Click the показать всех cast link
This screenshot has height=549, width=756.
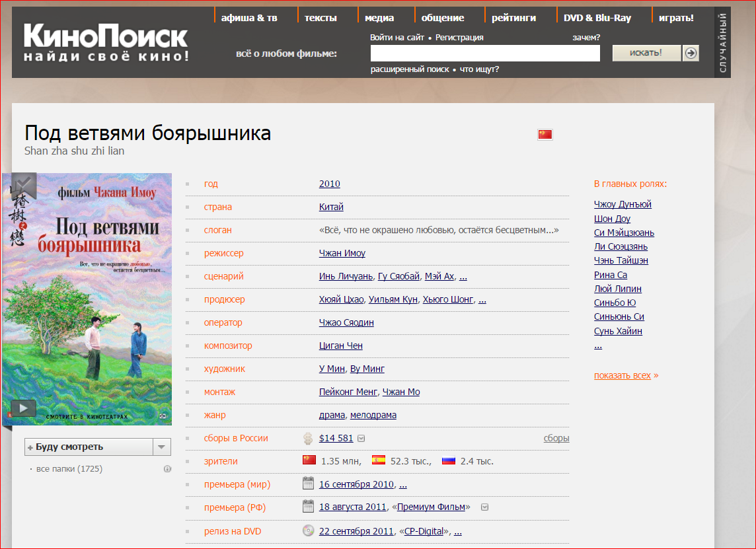(622, 375)
